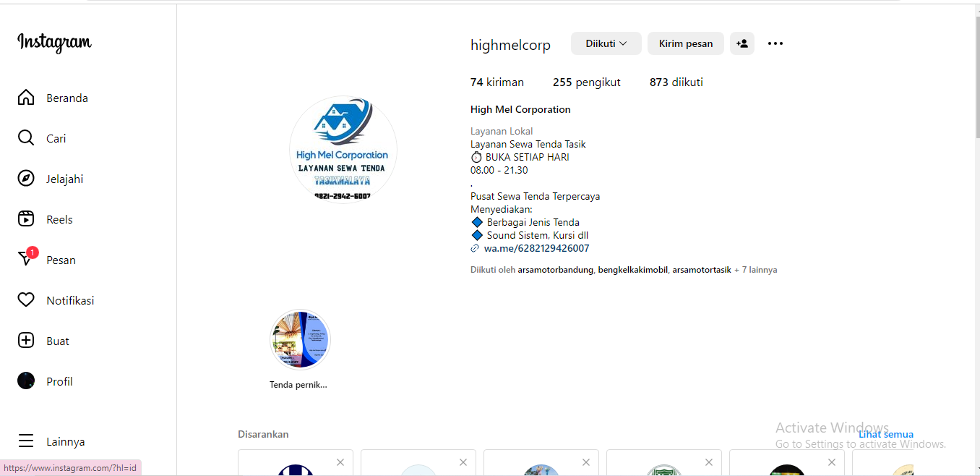Open arsamotorbandung follower link
980x476 pixels.
tap(555, 270)
